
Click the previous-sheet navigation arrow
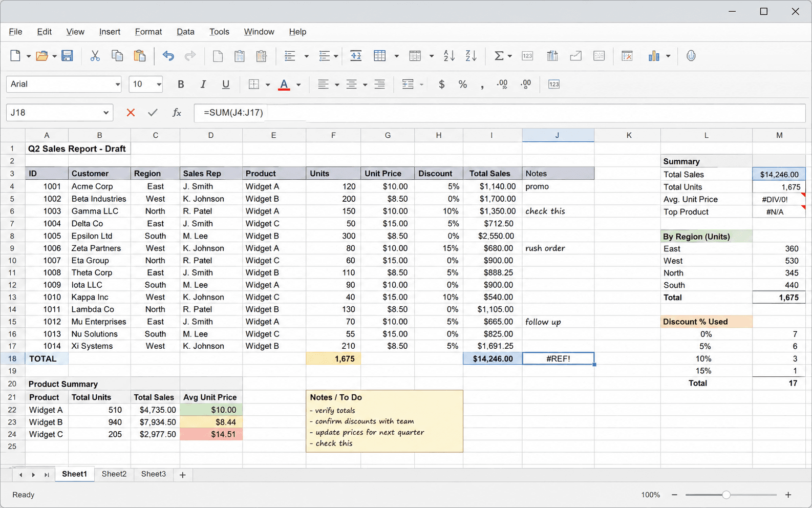(x=20, y=475)
